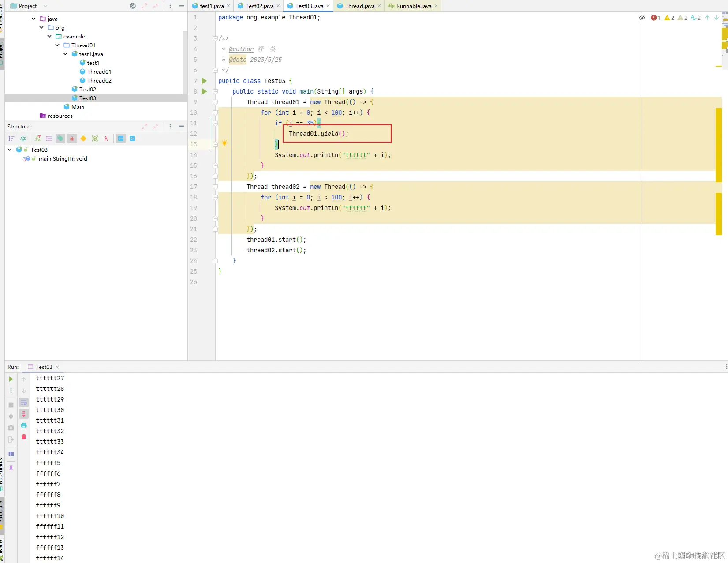Pin the Test03 run tab
This screenshot has height=563, width=728.
pyautogui.click(x=11, y=468)
